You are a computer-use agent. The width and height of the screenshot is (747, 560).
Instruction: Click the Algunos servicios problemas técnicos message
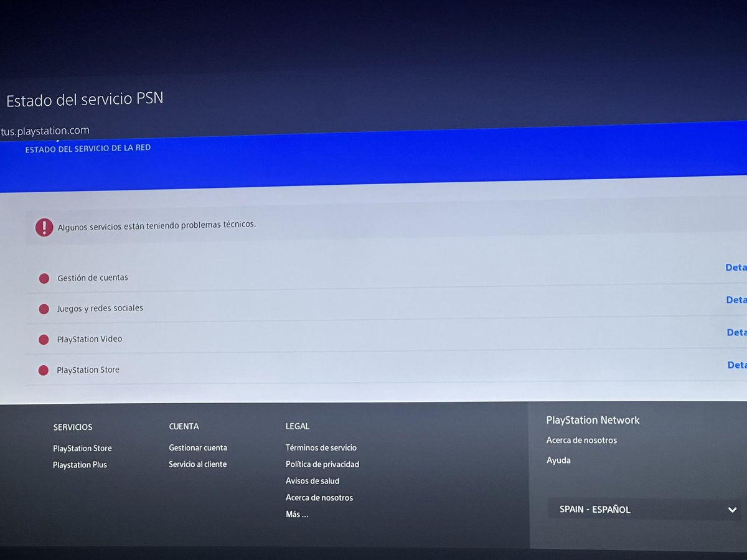[156, 226]
